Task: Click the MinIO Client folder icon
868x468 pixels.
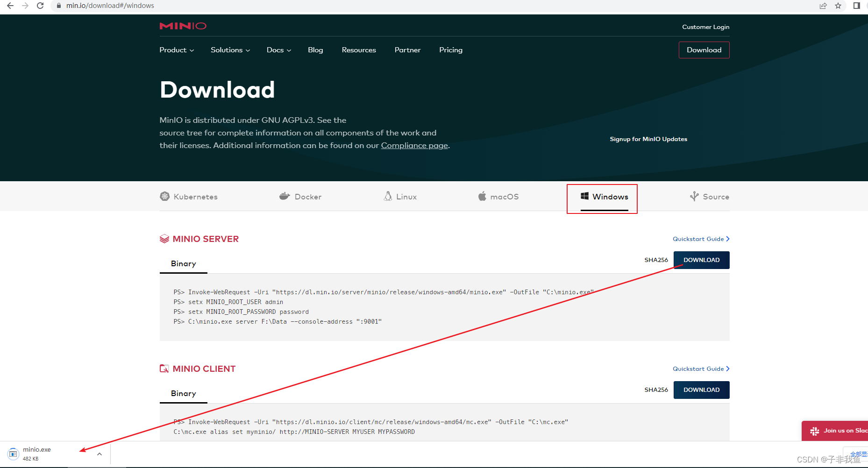Action: [164, 369]
